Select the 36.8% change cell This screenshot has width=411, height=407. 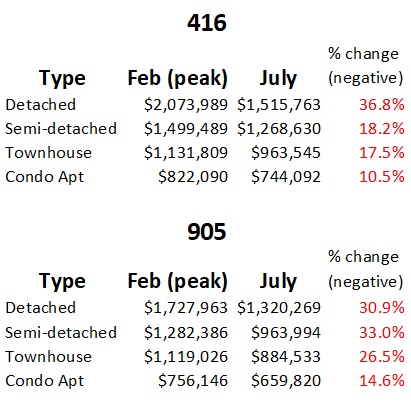382,105
